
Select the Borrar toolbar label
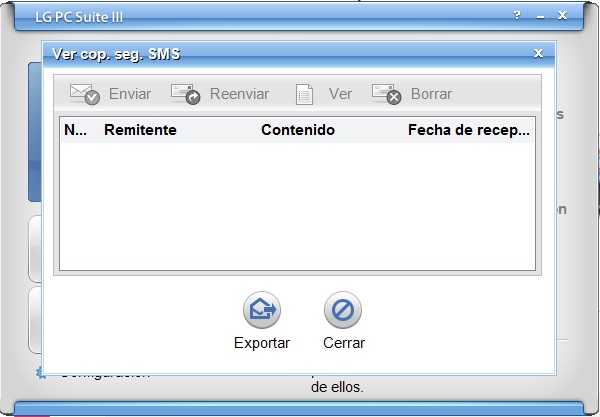[431, 94]
